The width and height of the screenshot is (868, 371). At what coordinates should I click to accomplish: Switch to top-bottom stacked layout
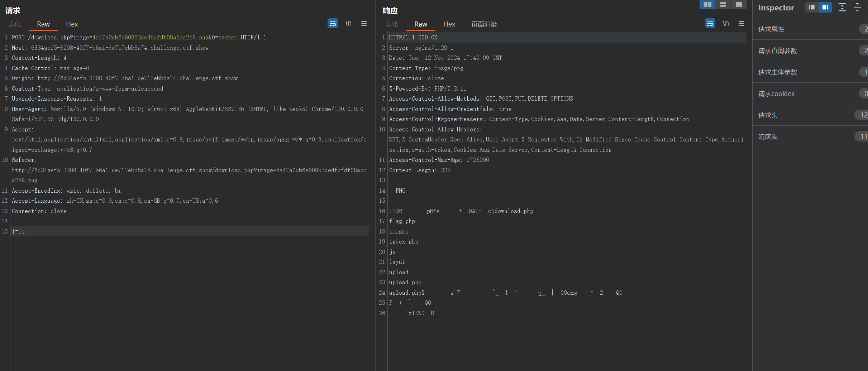click(x=723, y=4)
